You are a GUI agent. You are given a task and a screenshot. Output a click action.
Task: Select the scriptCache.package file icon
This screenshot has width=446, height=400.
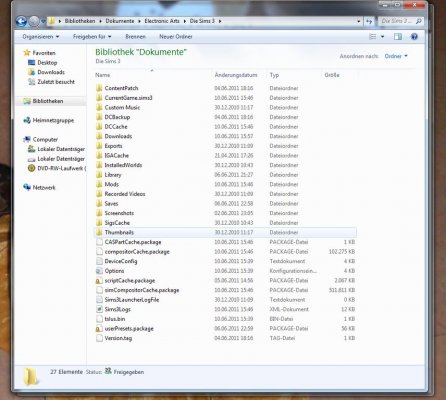pyautogui.click(x=99, y=281)
